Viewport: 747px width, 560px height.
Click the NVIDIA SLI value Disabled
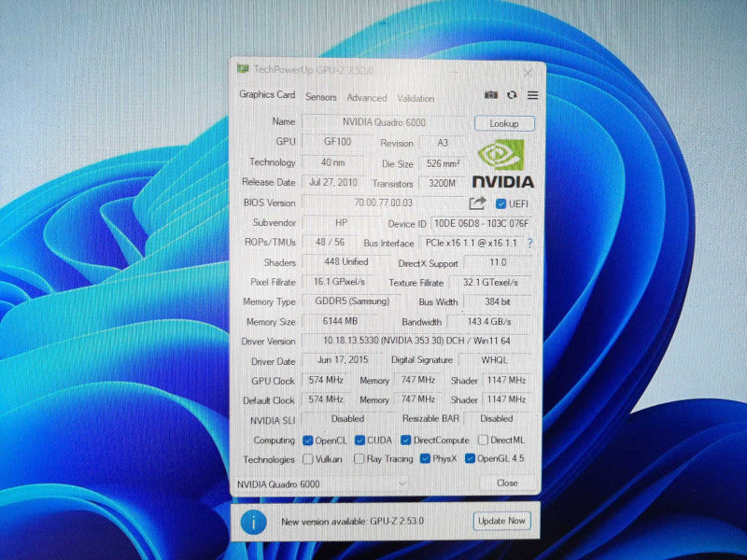point(347,419)
